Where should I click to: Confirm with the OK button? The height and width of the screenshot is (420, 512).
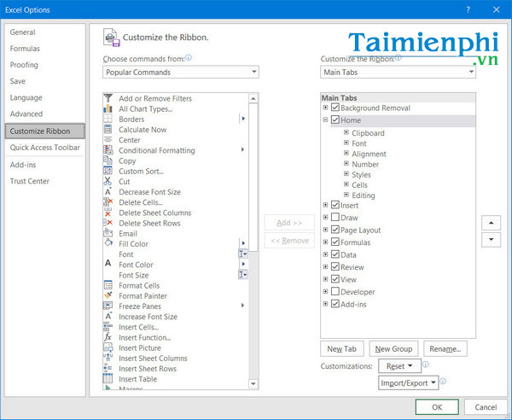tap(437, 407)
